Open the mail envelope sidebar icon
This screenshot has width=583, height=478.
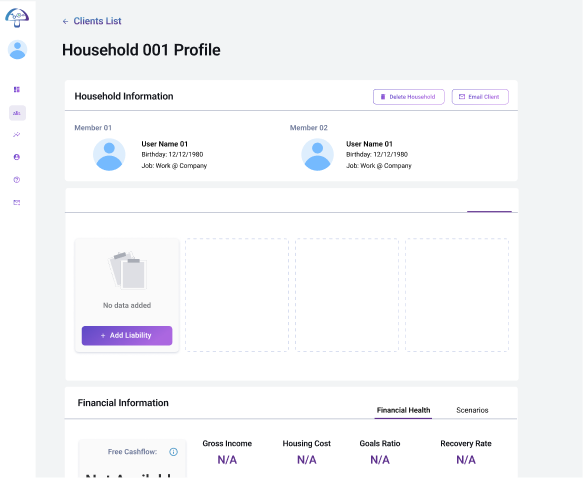point(17,203)
